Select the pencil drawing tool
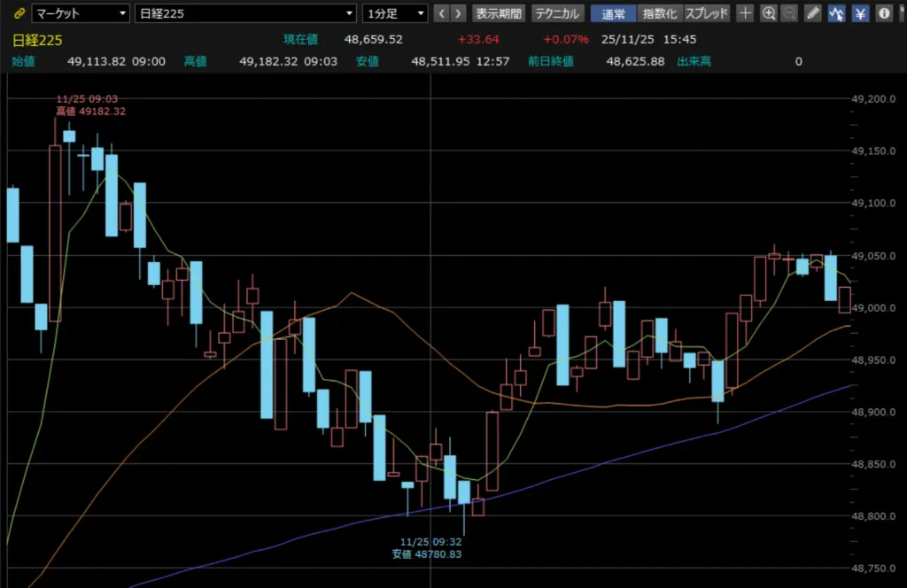This screenshot has height=588, width=907. pos(813,13)
